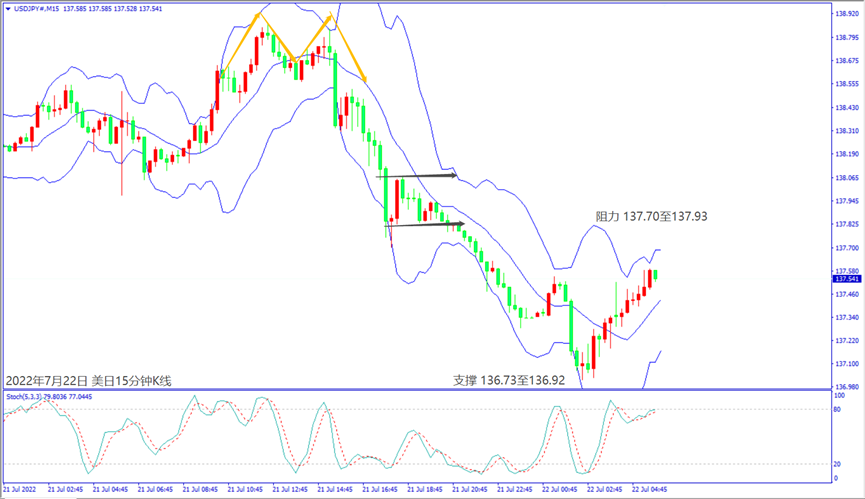The image size is (865, 499).
Task: Select the large green drop candle near 16:45
Action: 384,195
